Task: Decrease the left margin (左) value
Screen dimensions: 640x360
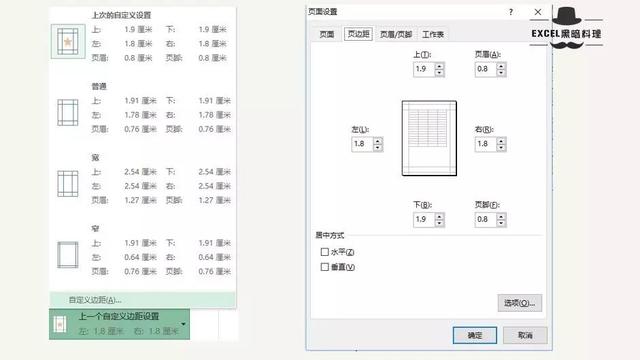Action: [378, 148]
